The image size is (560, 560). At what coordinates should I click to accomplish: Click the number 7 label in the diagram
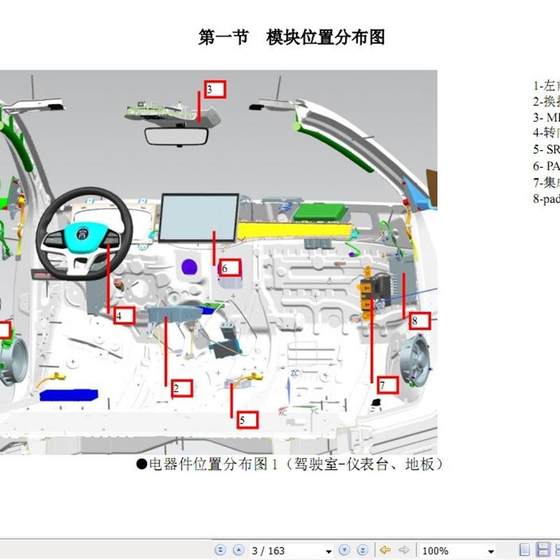click(388, 385)
